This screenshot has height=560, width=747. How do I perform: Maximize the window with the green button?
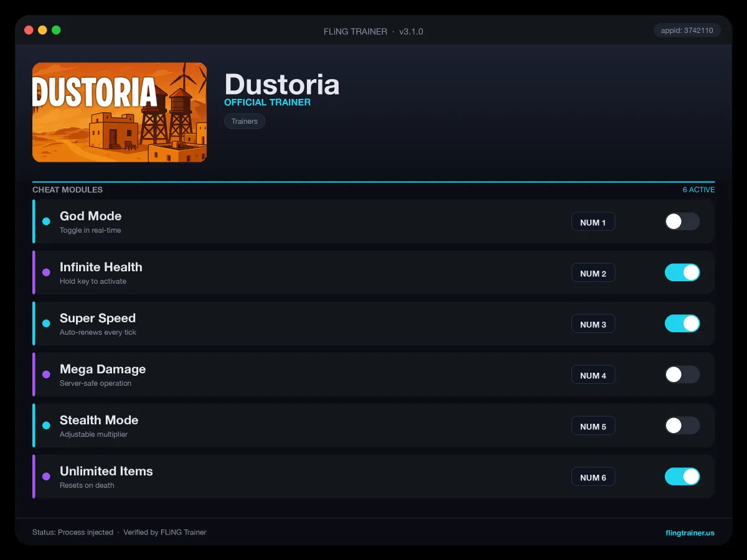[56, 30]
